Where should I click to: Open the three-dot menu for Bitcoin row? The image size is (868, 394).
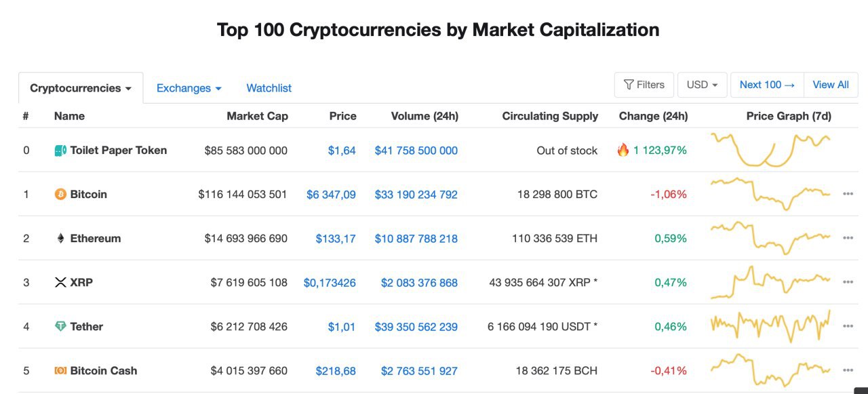click(x=848, y=194)
